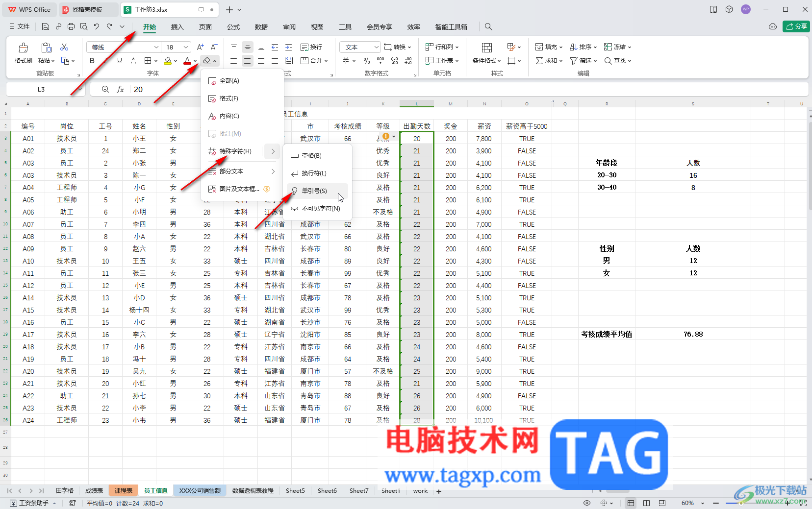Click the Currency (¥) icon
Screen dimensions: 812x509
[x=346, y=61]
